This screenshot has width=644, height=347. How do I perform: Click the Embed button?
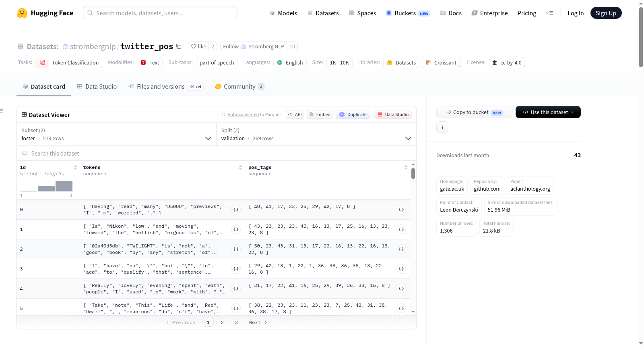[x=320, y=114]
